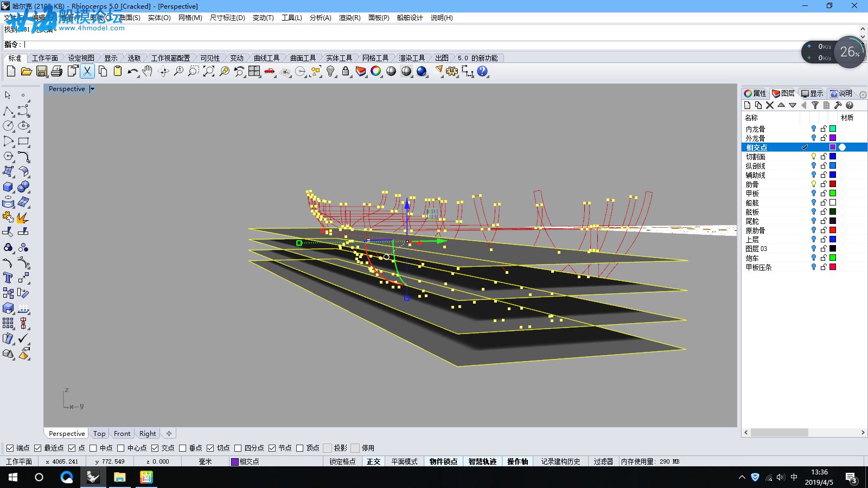Toggle 智慧轨迹 in status bar
The image size is (868, 488).
pyautogui.click(x=482, y=461)
